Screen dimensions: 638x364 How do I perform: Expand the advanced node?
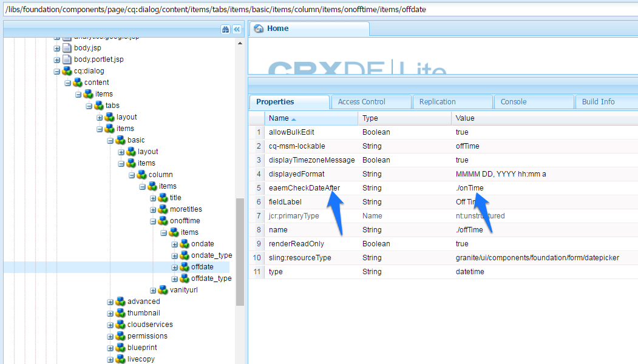pos(110,302)
